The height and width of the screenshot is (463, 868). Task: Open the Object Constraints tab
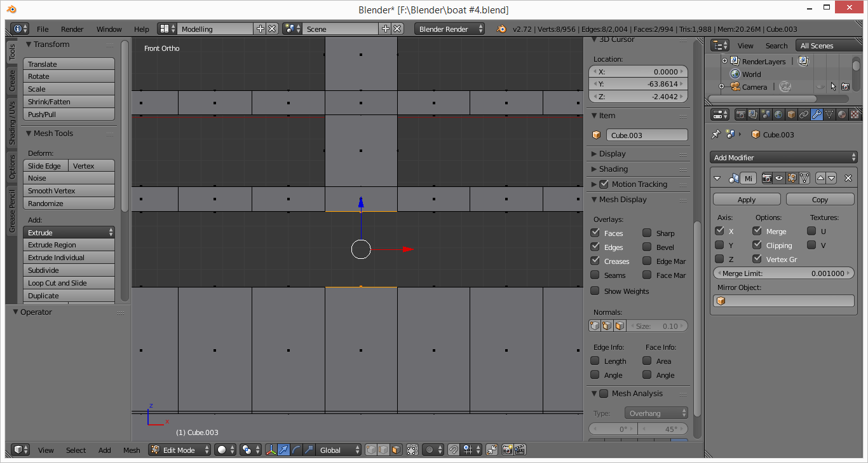point(804,115)
